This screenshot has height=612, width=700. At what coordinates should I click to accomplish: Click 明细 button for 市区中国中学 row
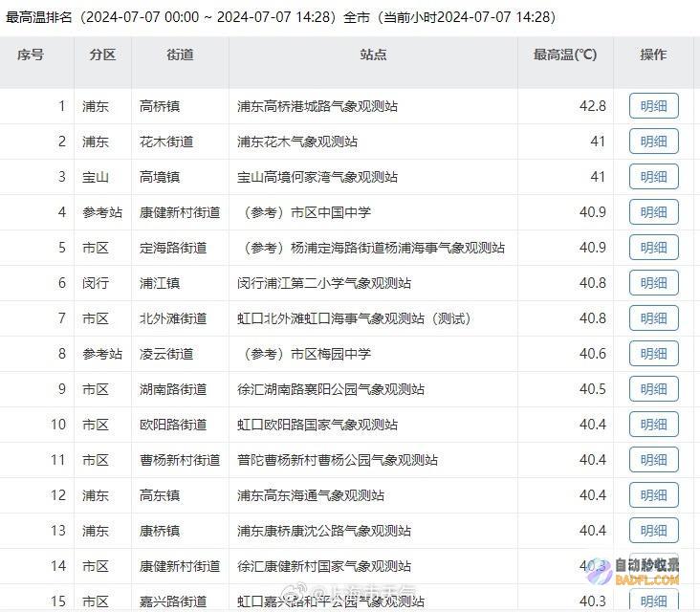[653, 212]
